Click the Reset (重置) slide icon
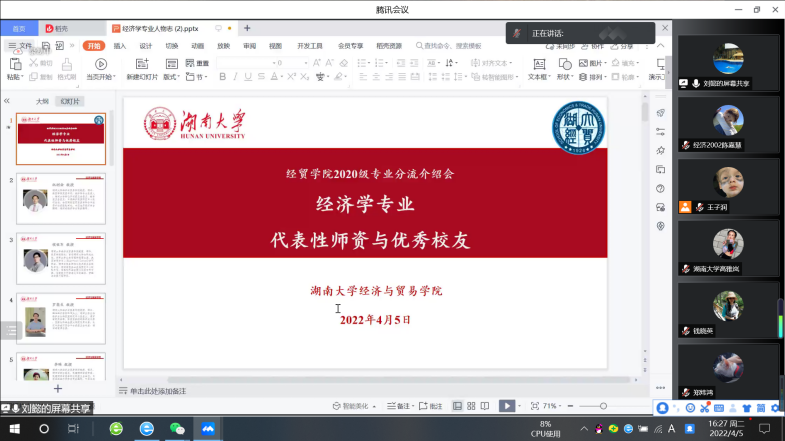Viewport: 785px width, 441px height. coord(190,63)
